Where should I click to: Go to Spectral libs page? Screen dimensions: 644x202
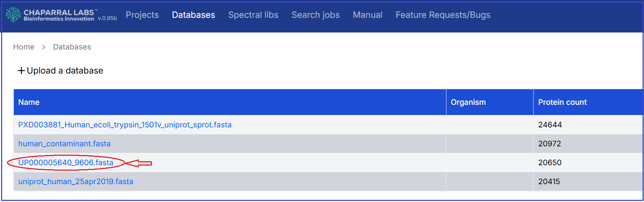click(253, 15)
